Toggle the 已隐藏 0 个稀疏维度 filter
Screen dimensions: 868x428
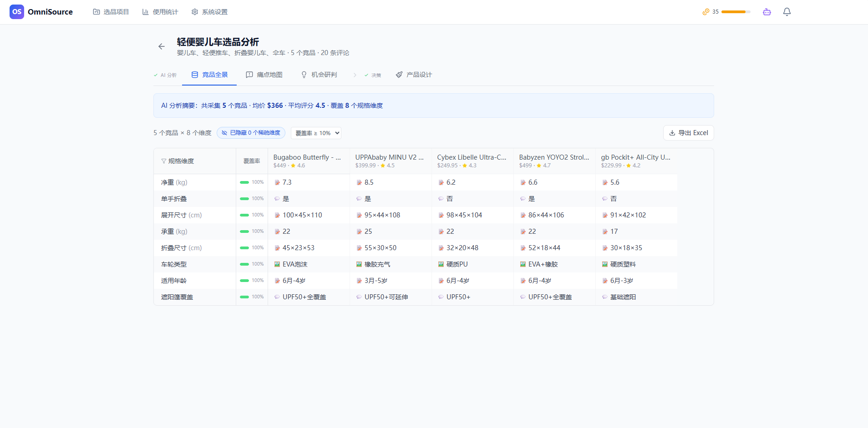point(250,132)
